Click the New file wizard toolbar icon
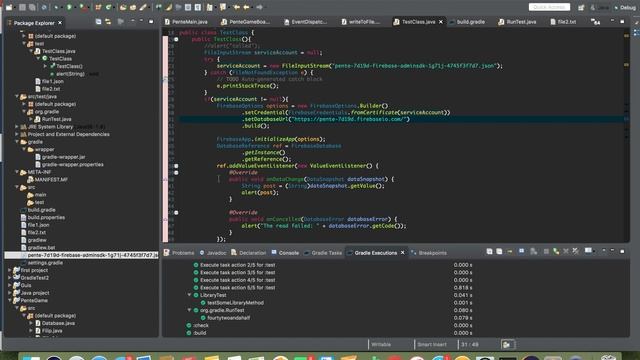The width and height of the screenshot is (640, 360). click(x=9, y=7)
